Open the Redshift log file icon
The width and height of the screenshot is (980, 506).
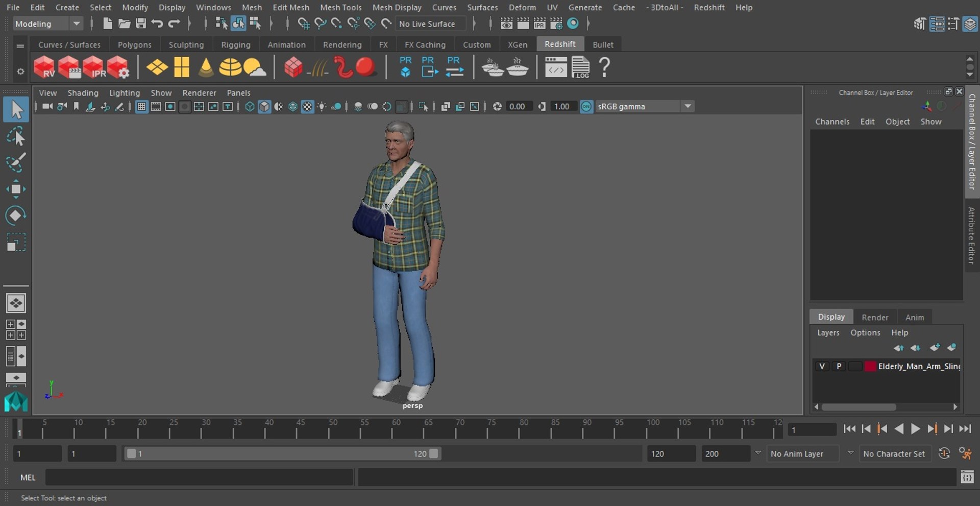click(580, 67)
